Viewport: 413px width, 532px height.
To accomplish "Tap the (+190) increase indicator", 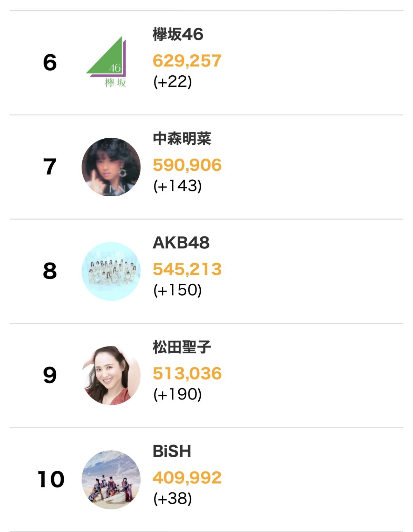I will click(177, 394).
